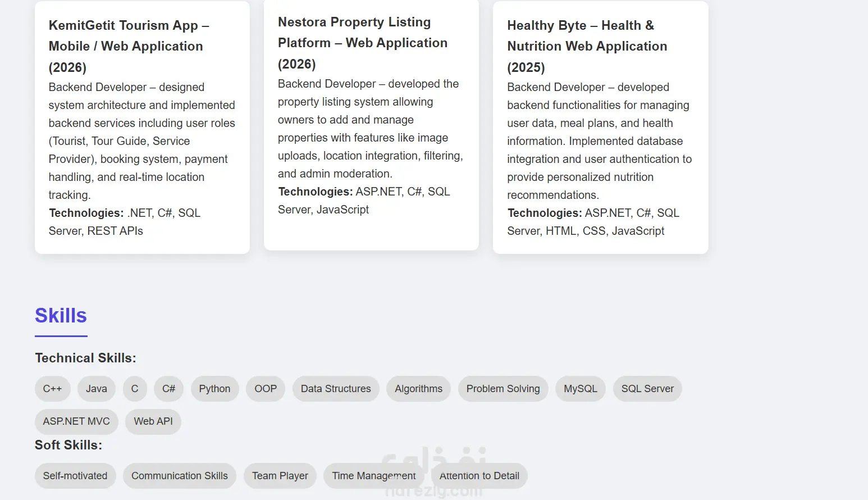Screen dimensions: 868x500
Task: Click the Self-motivated soft skill chip
Action: pos(75,476)
